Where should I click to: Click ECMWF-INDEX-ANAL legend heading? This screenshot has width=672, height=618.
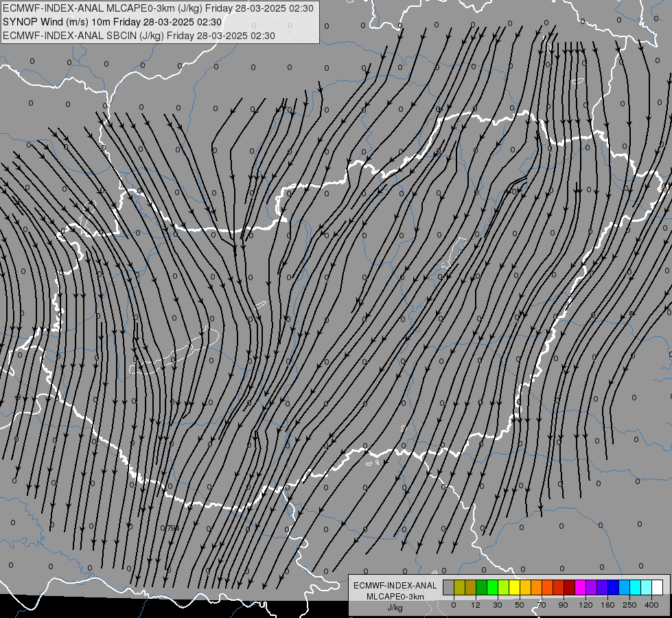(x=395, y=586)
